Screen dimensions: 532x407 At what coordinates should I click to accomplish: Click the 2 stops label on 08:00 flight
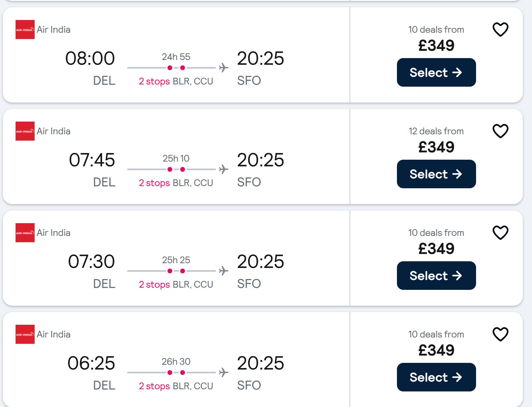(x=154, y=81)
